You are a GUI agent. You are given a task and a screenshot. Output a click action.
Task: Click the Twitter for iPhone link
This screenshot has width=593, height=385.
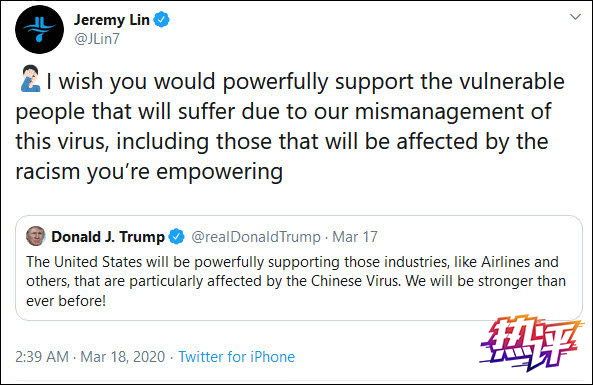pos(237,357)
